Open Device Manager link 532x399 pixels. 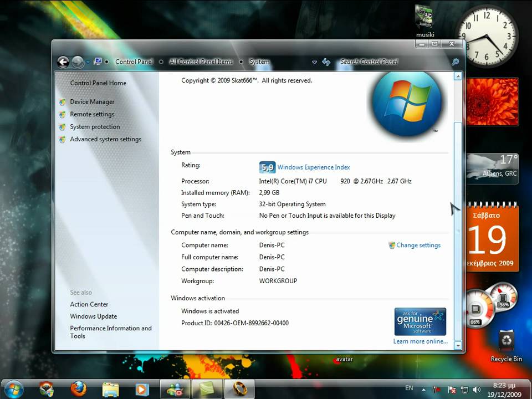92,102
